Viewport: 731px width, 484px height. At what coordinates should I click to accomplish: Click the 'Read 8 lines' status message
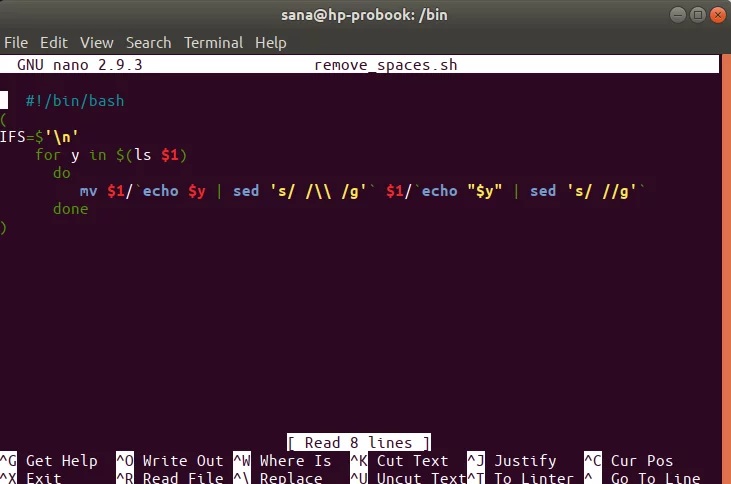(x=359, y=442)
